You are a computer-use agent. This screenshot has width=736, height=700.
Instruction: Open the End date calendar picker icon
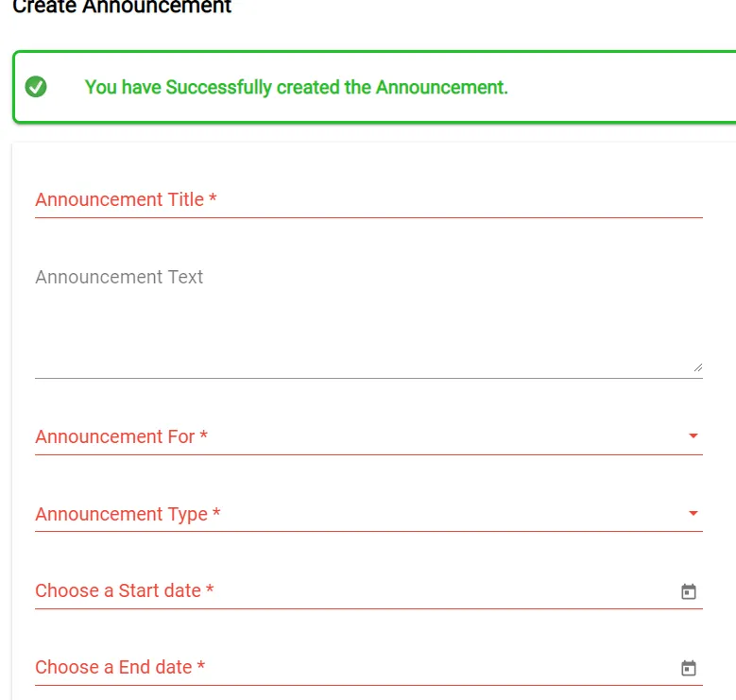pos(689,668)
